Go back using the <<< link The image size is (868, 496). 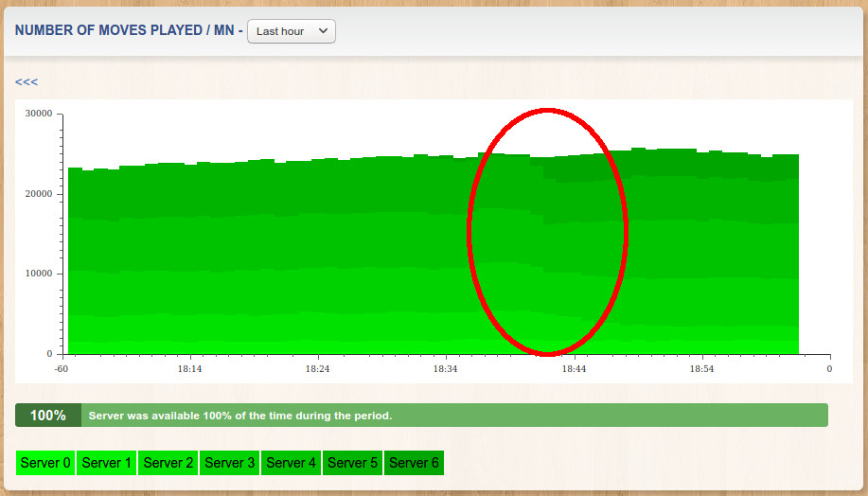click(27, 82)
